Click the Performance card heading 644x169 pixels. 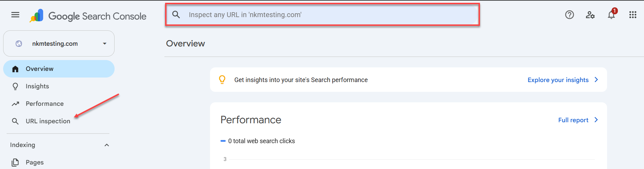coord(251,120)
